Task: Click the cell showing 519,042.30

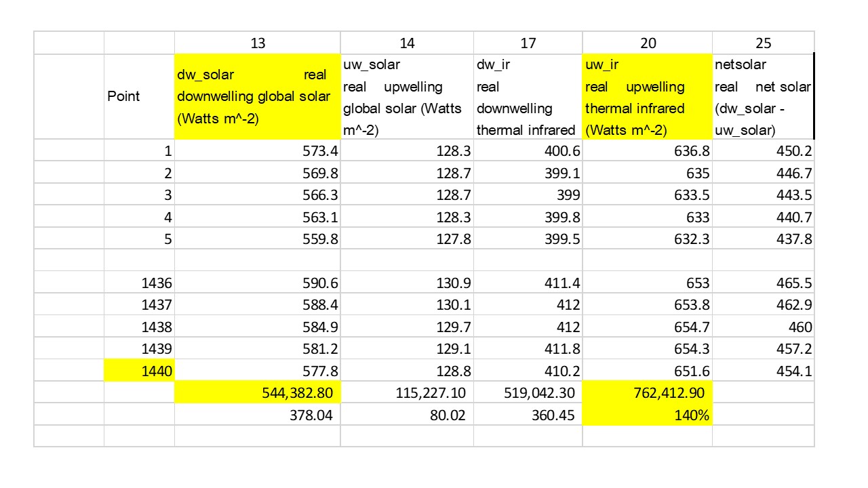Action: [528, 393]
